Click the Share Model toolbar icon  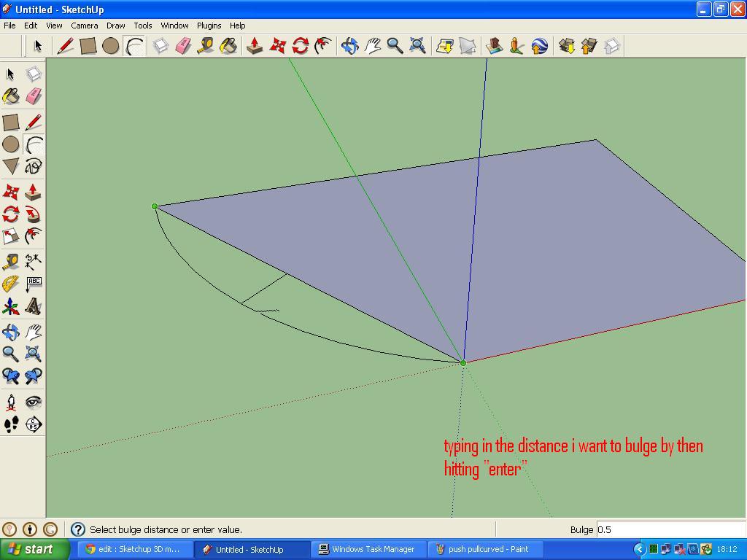point(589,46)
